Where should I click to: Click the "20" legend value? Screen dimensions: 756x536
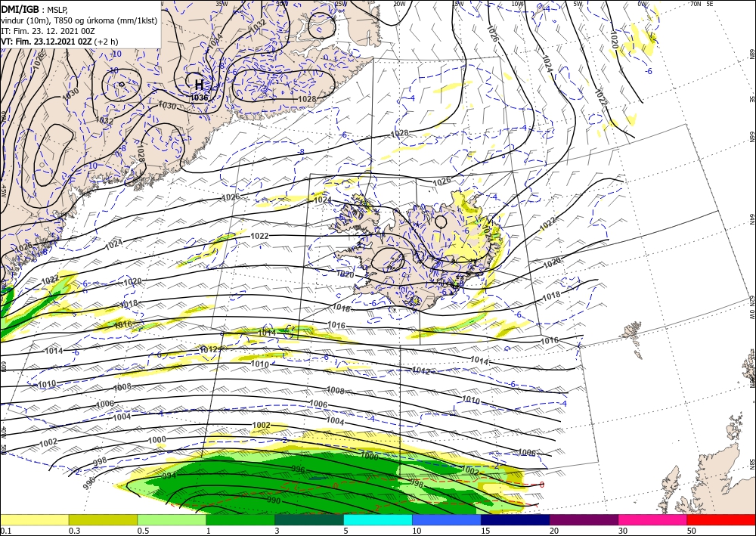pos(554,531)
